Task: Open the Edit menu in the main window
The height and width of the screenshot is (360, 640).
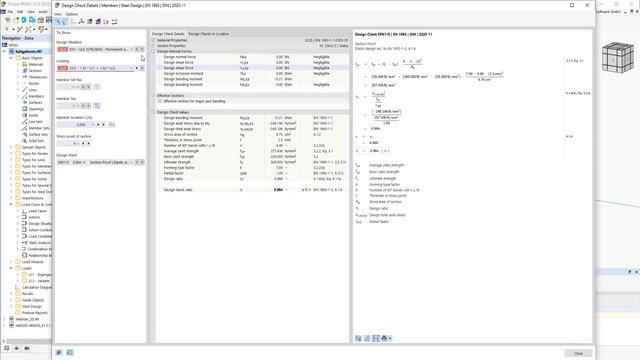Action: pyautogui.click(x=20, y=12)
